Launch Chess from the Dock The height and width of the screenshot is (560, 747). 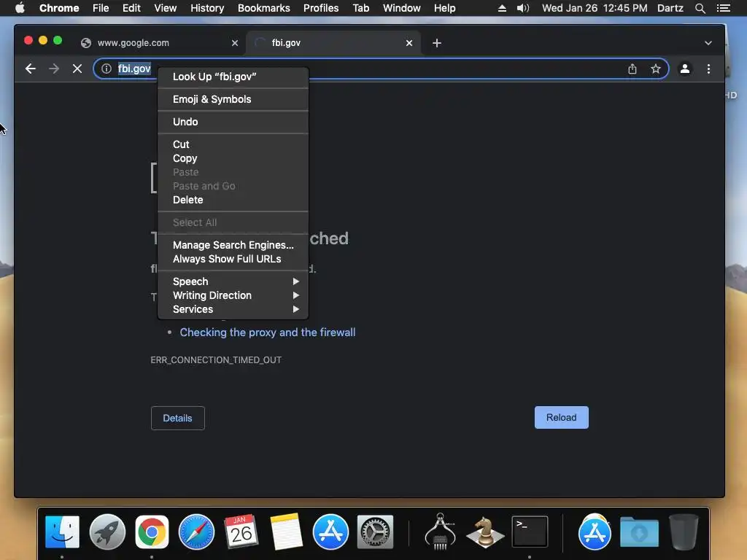(x=485, y=532)
